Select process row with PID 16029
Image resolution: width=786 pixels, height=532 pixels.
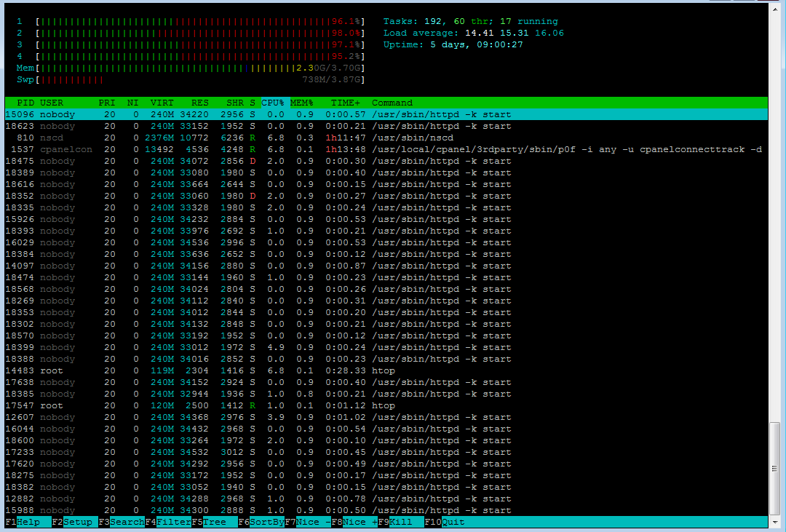pos(386,242)
